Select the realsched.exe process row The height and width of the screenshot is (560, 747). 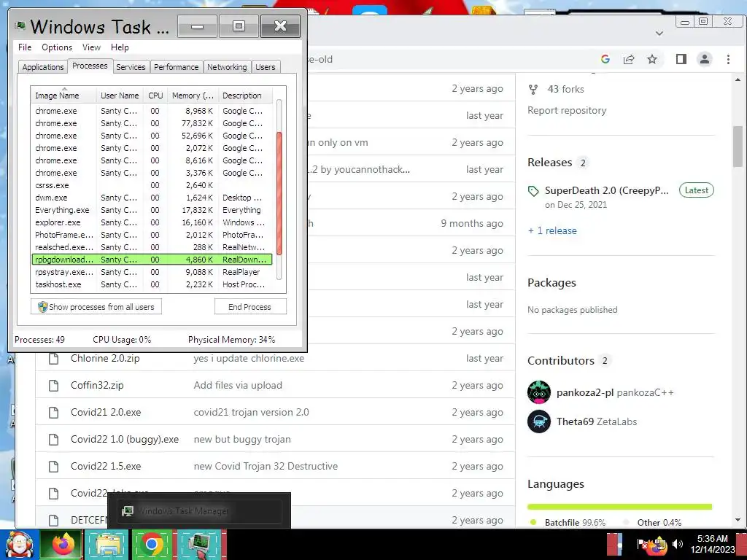(x=152, y=247)
